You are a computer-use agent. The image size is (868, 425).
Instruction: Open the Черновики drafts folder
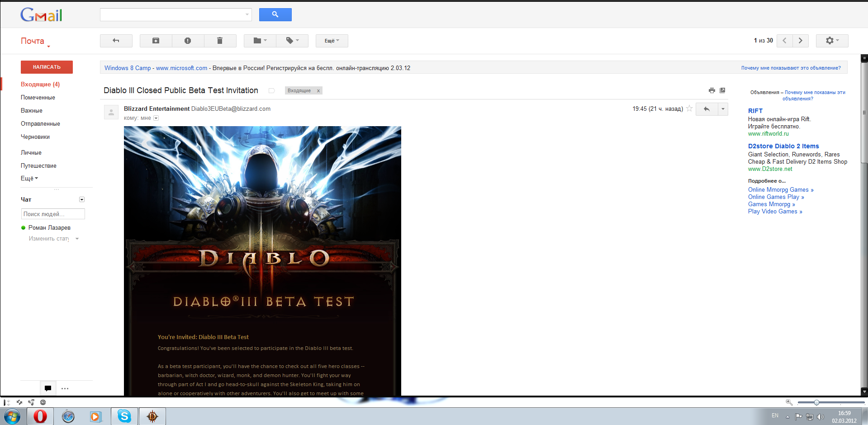pyautogui.click(x=35, y=137)
